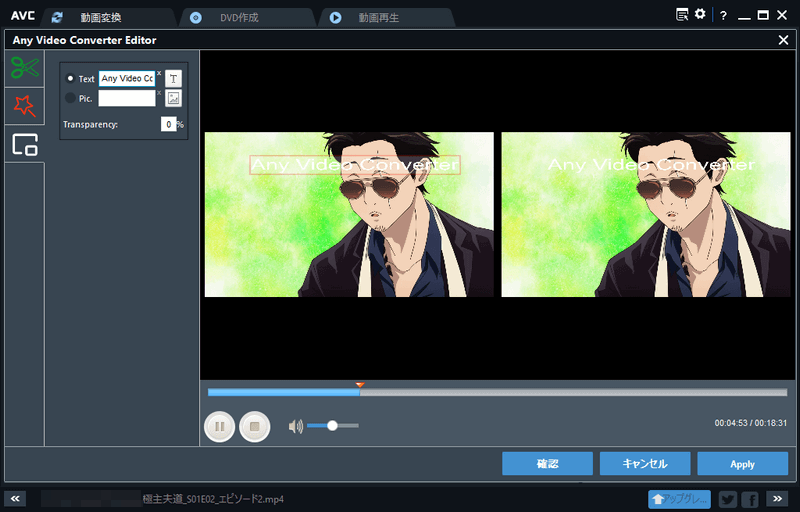
Task: Click the Transparency value field
Action: tap(168, 124)
